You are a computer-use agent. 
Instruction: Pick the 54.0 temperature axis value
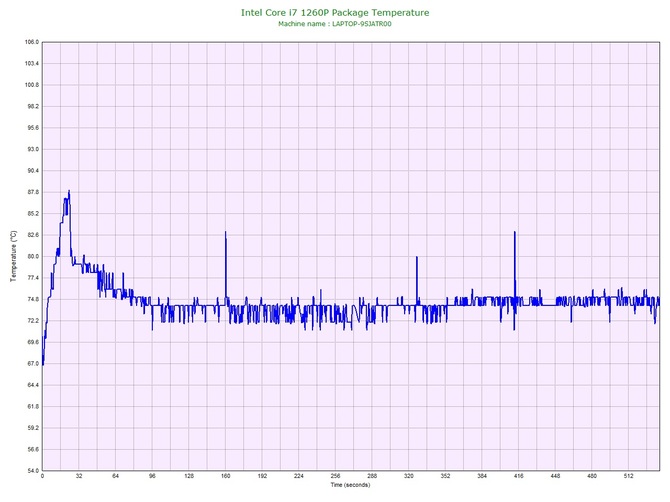pyautogui.click(x=33, y=471)
